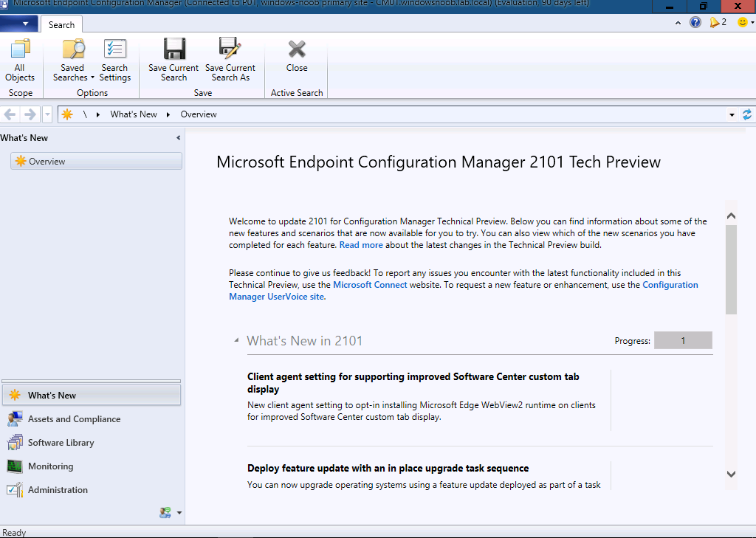The image size is (756, 538).
Task: Collapse the What's New navigation pane
Action: click(x=179, y=138)
